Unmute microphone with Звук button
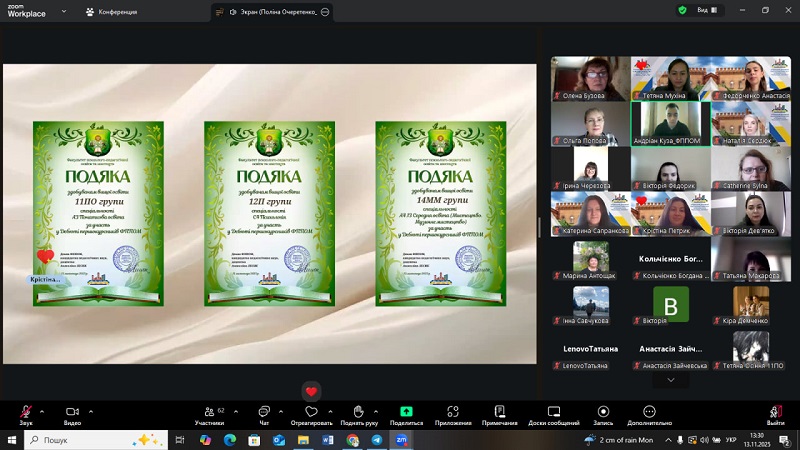 25,413
